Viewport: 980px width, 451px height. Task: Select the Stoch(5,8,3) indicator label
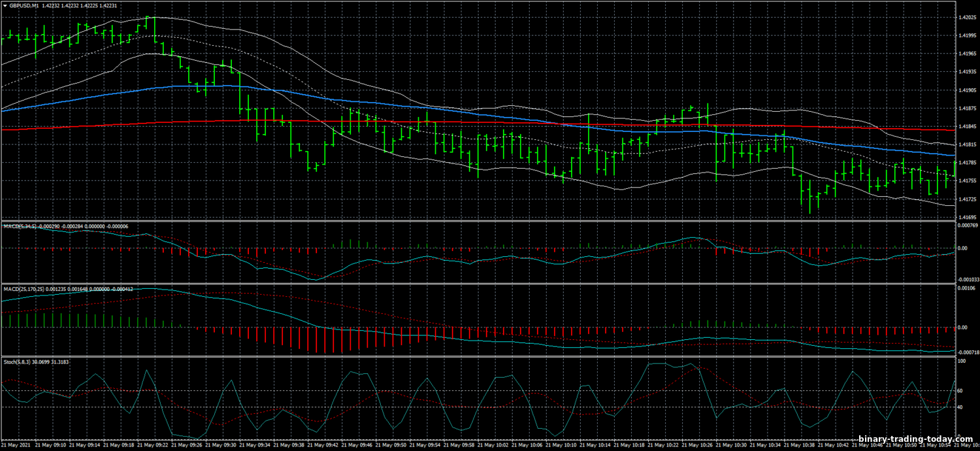click(16, 361)
